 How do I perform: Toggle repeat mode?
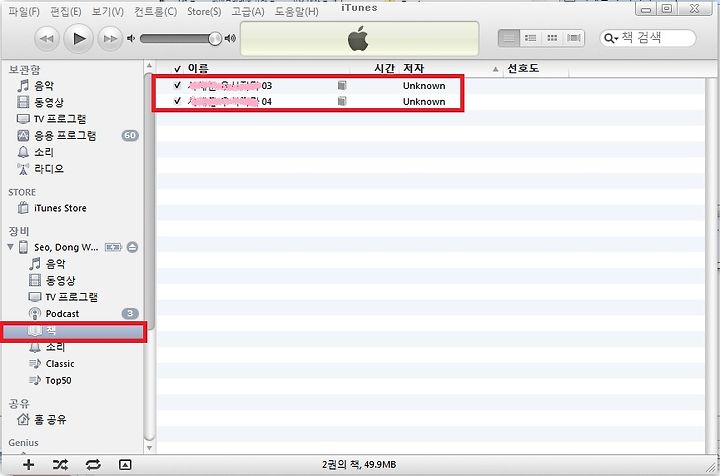pos(93,465)
